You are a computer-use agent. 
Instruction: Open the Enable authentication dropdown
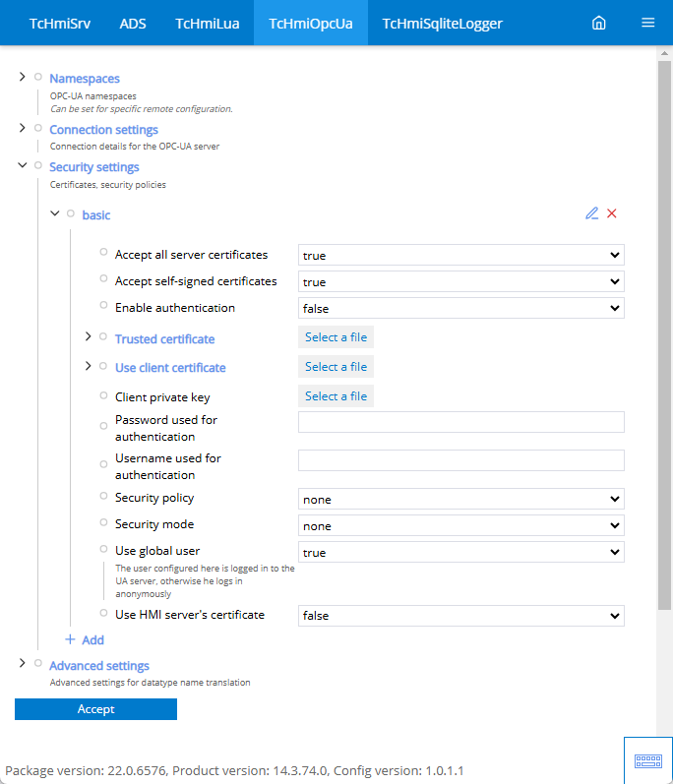(x=461, y=308)
